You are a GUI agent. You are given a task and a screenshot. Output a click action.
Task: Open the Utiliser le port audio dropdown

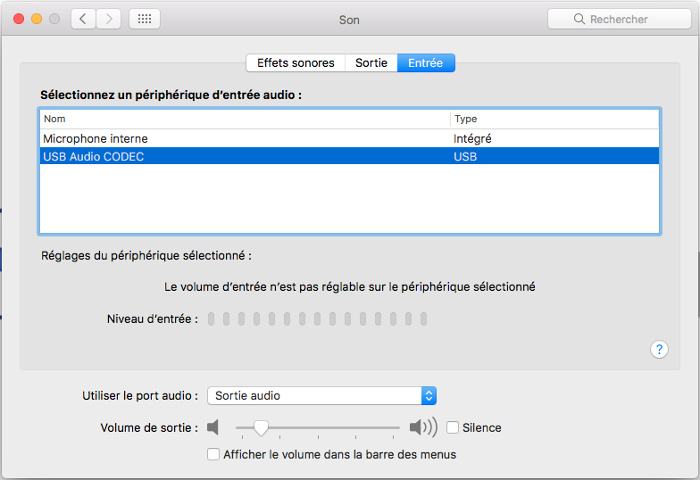tap(321, 396)
